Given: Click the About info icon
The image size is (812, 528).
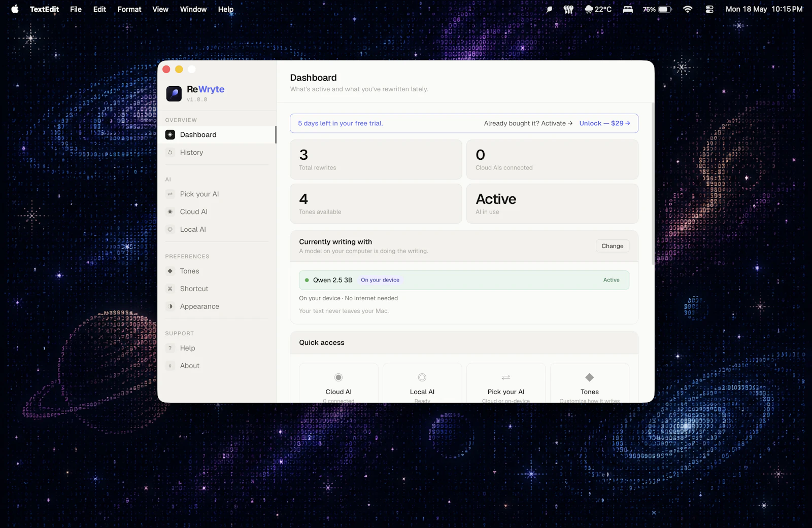Looking at the screenshot, I should pyautogui.click(x=170, y=366).
